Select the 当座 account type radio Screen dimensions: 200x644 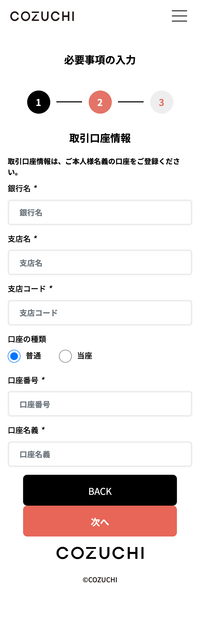(x=65, y=356)
